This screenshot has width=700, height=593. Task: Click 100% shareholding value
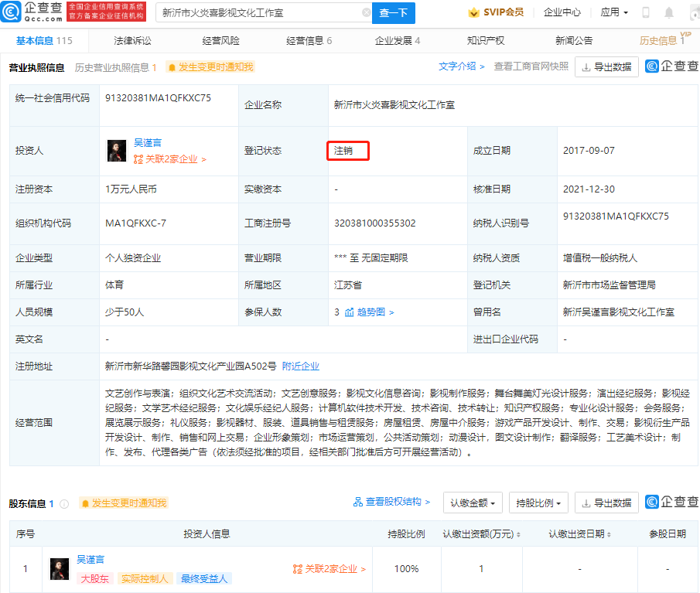tap(406, 569)
